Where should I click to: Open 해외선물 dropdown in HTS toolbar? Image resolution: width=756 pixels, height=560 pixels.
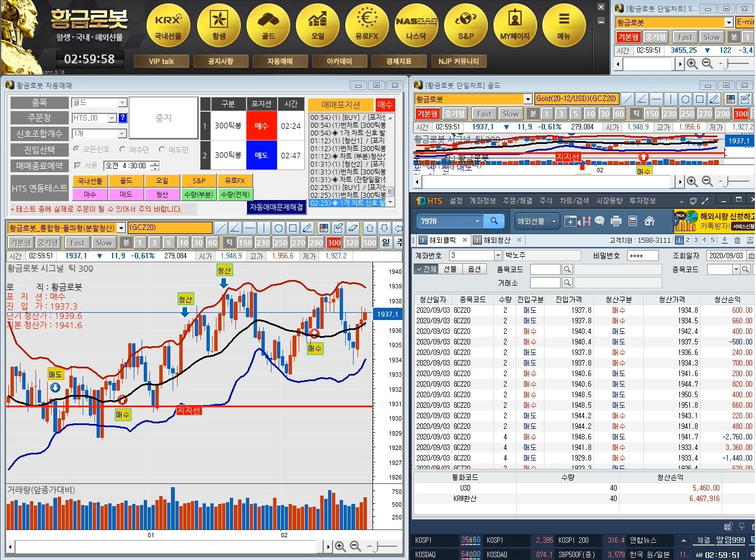537,221
